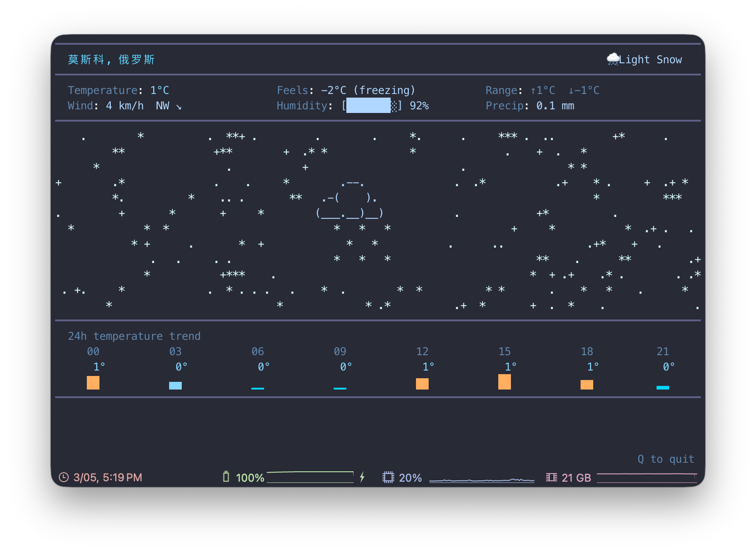Click the '3/05, 5:19 PM' date and time
The width and height of the screenshot is (756, 554).
point(108,478)
